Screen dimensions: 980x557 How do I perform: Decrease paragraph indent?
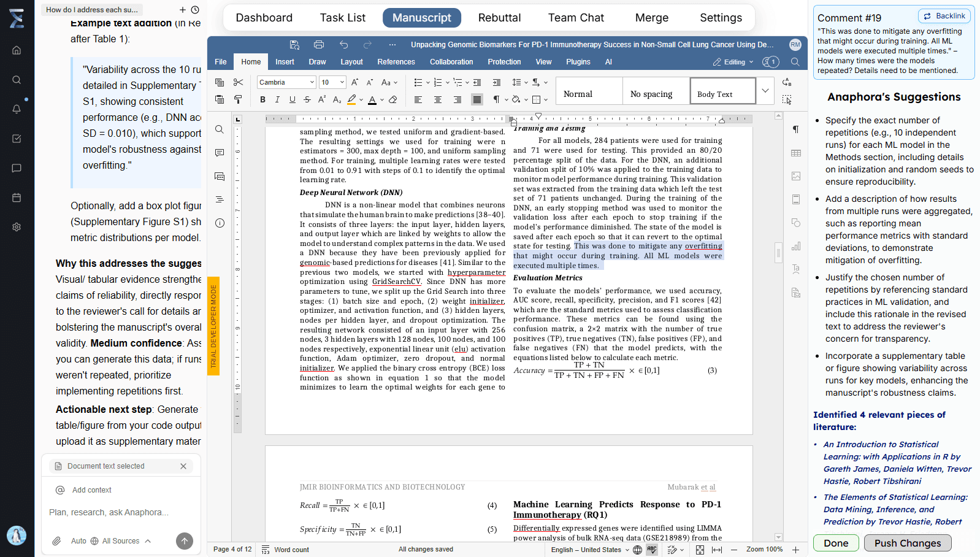click(477, 82)
